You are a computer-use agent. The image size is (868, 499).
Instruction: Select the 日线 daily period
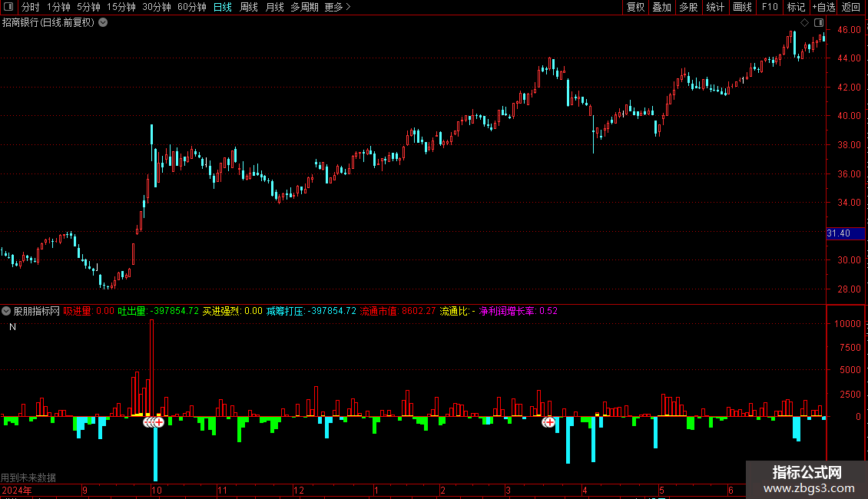click(x=223, y=7)
